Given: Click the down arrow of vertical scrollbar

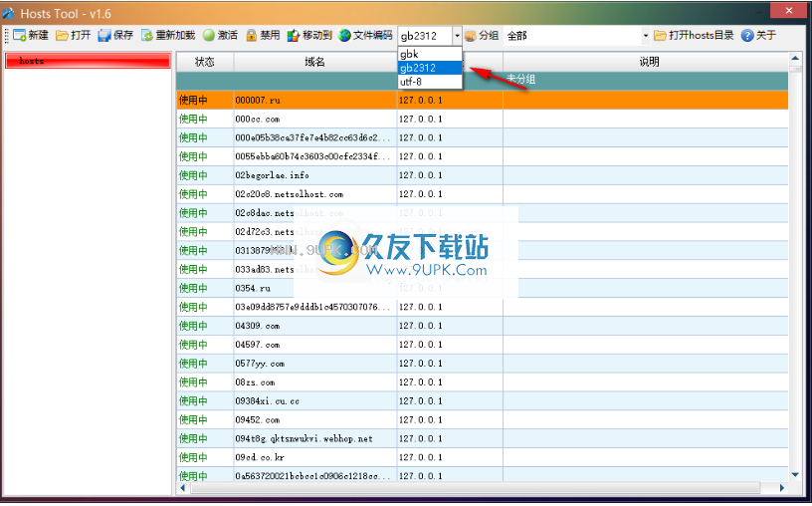Looking at the screenshot, I should pyautogui.click(x=795, y=474).
